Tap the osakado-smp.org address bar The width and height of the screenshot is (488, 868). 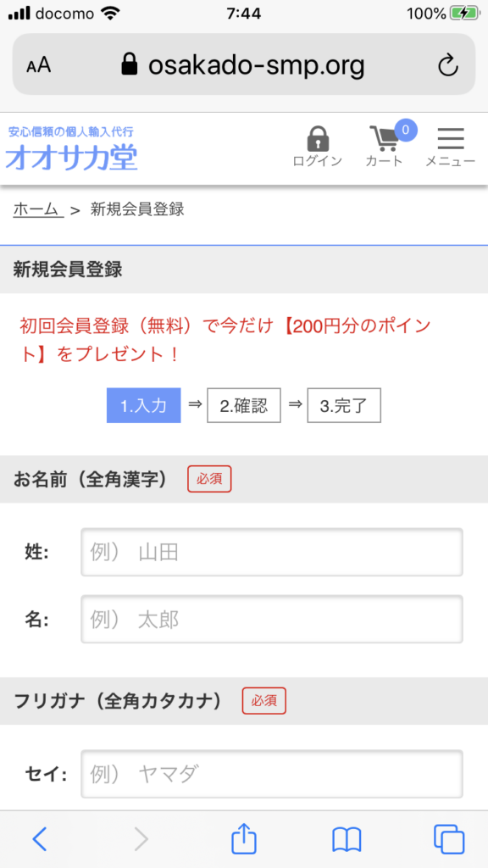click(244, 66)
